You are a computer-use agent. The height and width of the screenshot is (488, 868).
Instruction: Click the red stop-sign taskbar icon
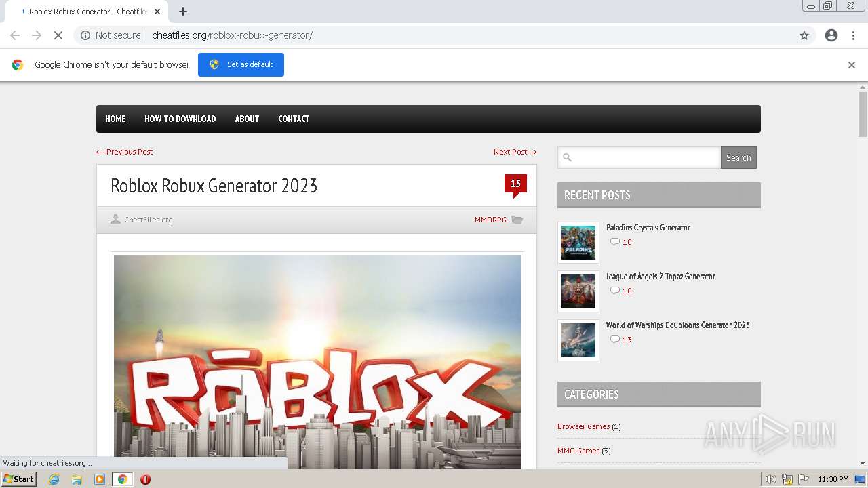[x=145, y=479]
